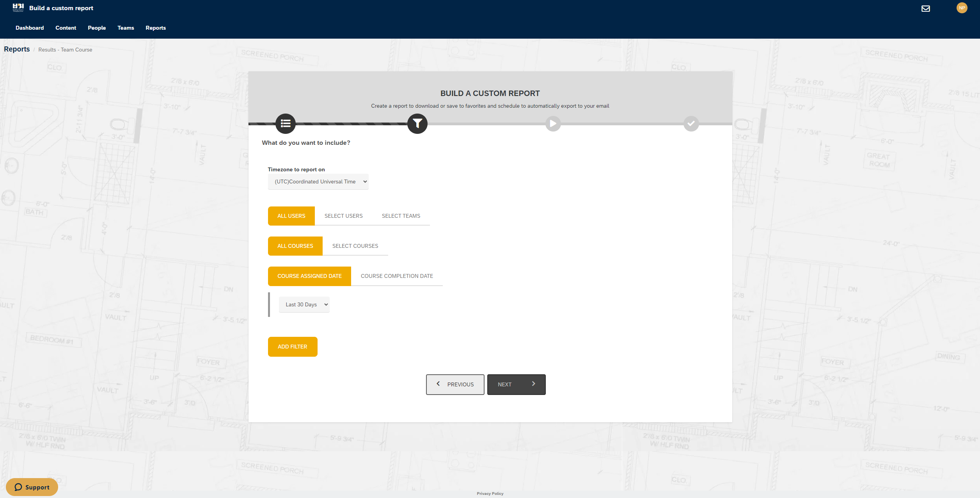This screenshot has height=498, width=980.
Task: Expand the Last 30 Days dropdown
Action: click(304, 304)
